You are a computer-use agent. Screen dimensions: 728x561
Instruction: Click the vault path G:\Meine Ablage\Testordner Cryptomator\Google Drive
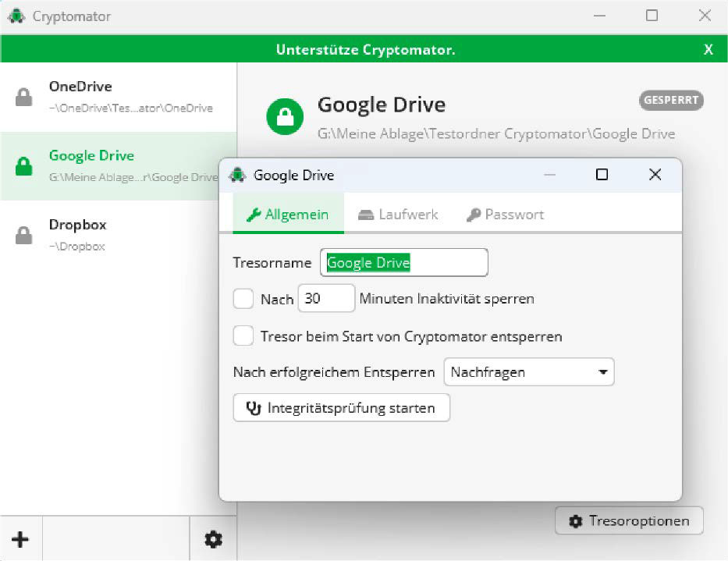495,133
